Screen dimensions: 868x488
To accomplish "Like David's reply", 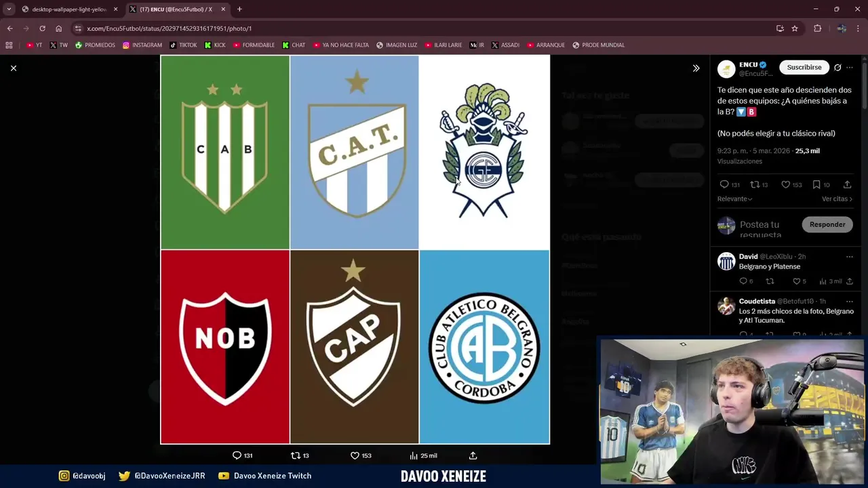I will point(796,281).
